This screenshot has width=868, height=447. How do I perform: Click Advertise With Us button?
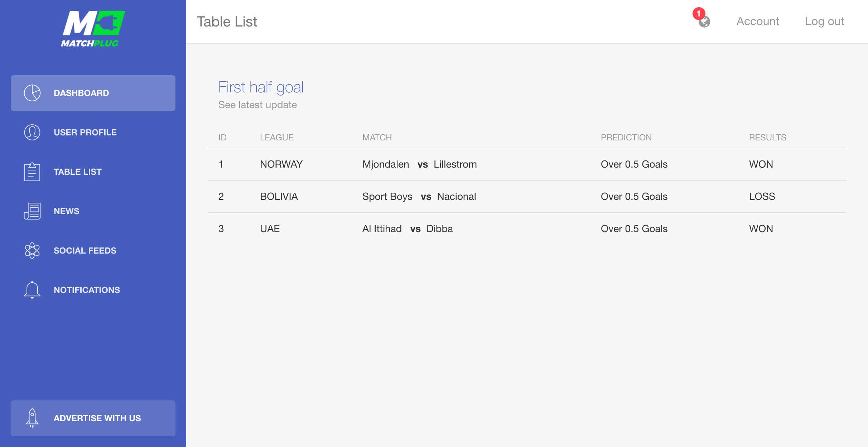93,418
